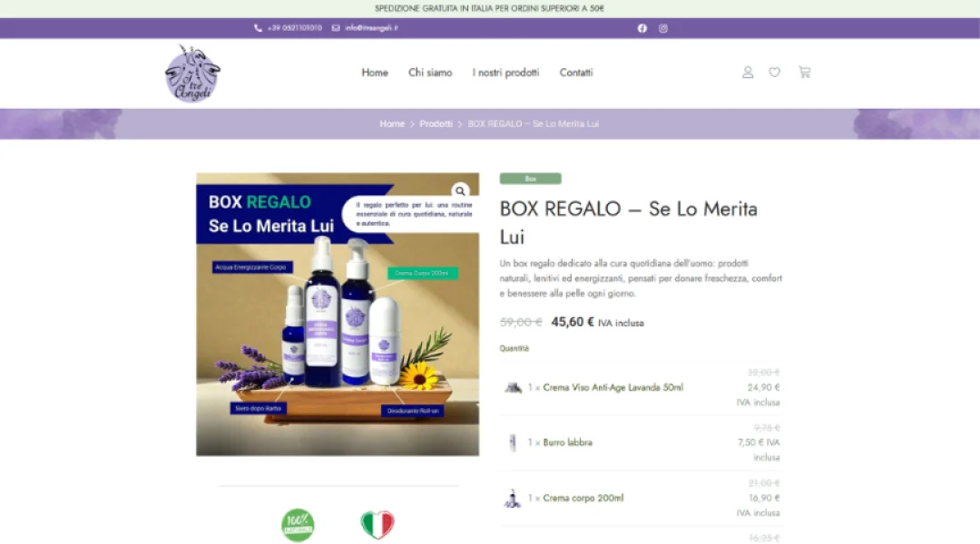Click the Burro labbra product thumbnail
This screenshot has width=980, height=544.
513,442
